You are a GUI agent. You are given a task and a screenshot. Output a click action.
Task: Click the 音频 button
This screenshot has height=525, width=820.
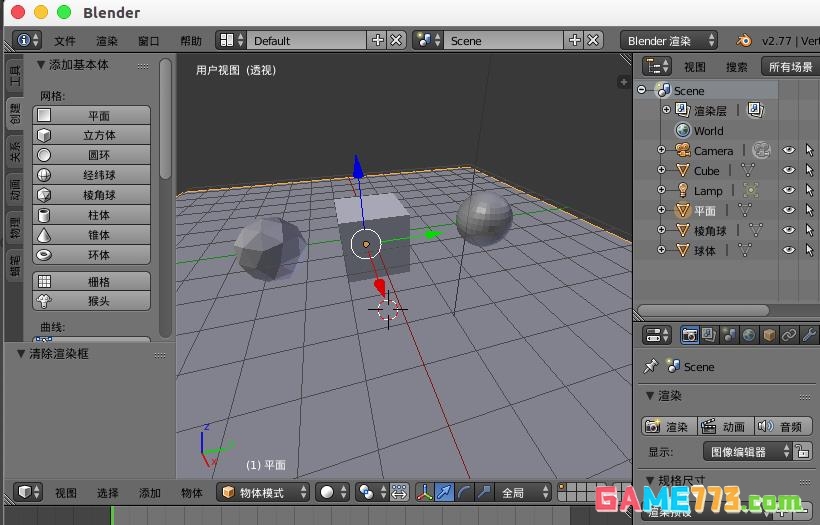point(783,426)
